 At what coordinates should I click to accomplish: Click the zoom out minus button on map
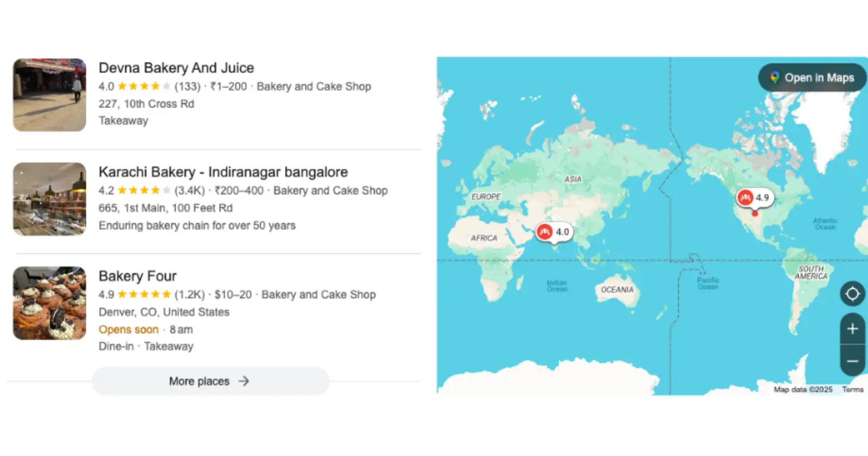coord(852,361)
